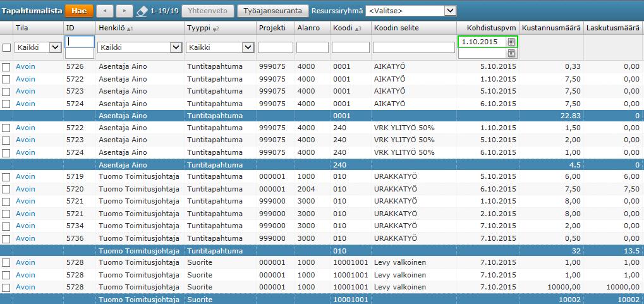
Task: Click the 1-19/19 record count text
Action: (164, 11)
